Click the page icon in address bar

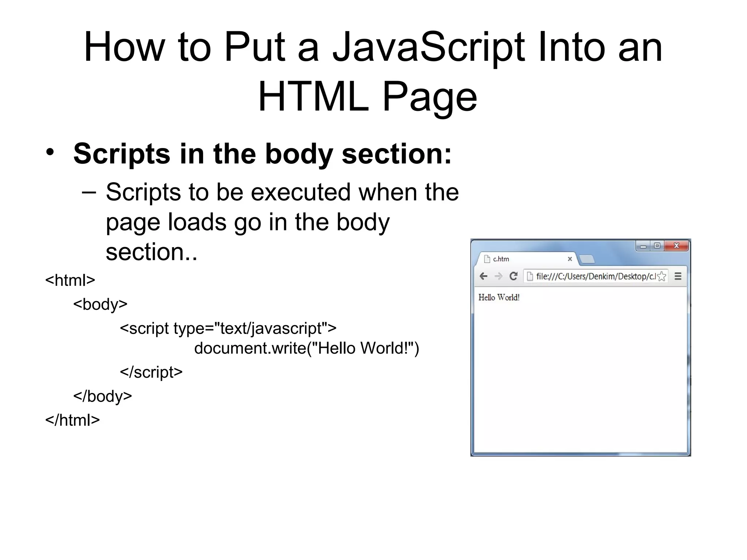point(530,276)
